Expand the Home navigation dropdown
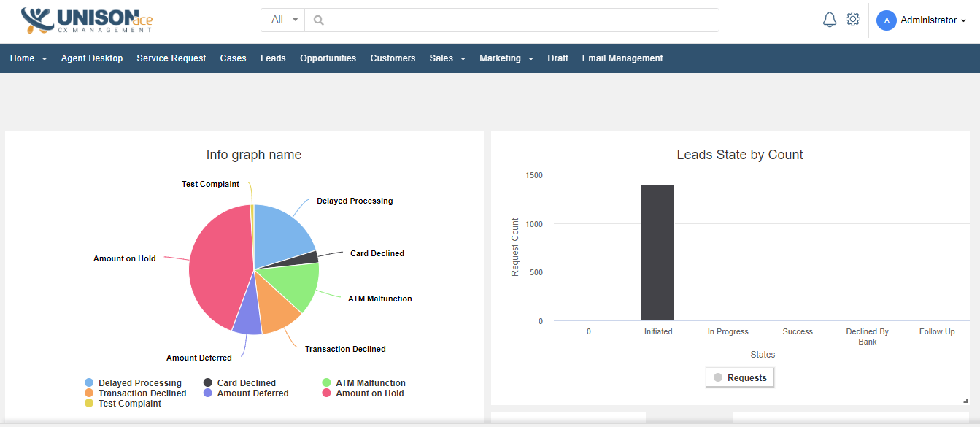This screenshot has height=427, width=980. point(28,58)
